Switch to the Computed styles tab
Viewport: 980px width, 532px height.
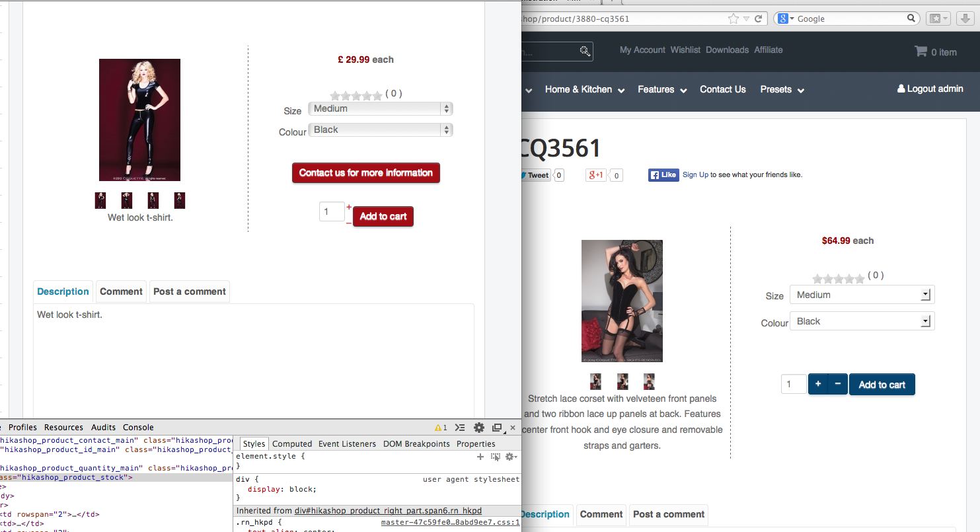click(x=292, y=444)
